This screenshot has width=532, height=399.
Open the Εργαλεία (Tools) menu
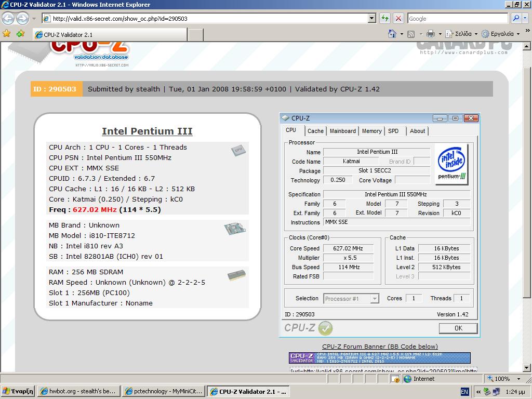point(501,34)
